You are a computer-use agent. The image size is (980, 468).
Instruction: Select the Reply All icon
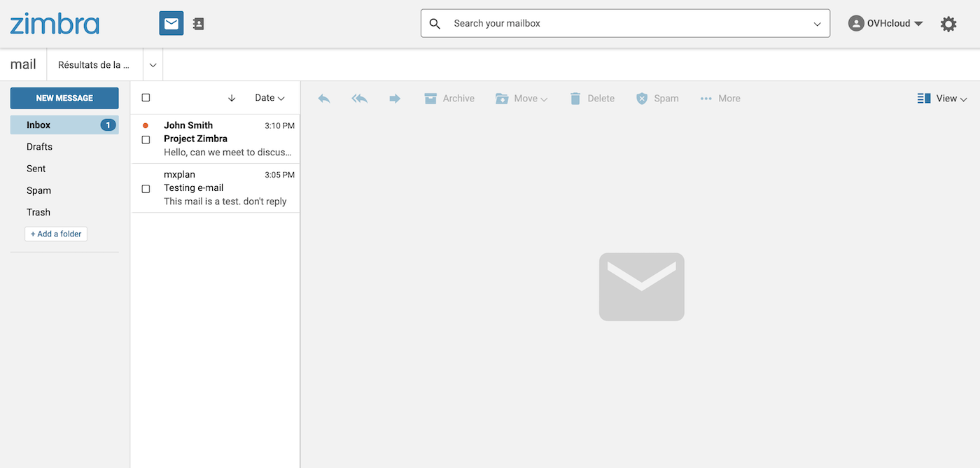359,98
